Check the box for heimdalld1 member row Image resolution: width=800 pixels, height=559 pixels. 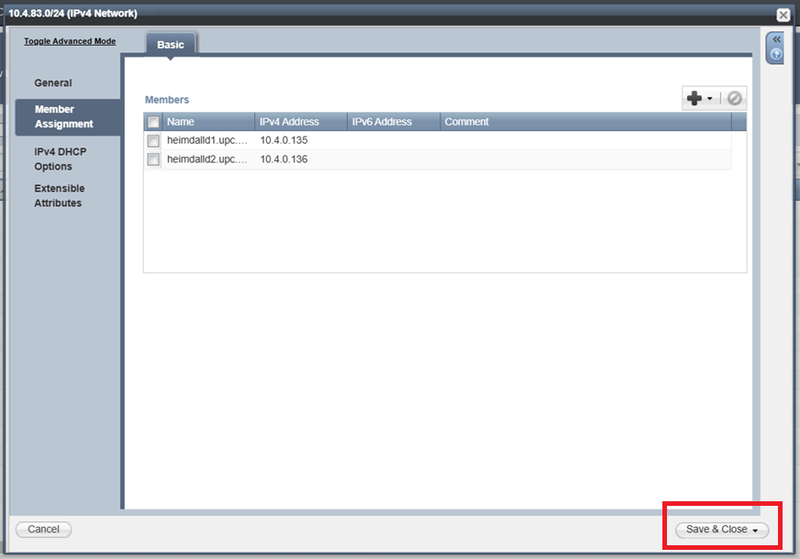[x=153, y=140]
